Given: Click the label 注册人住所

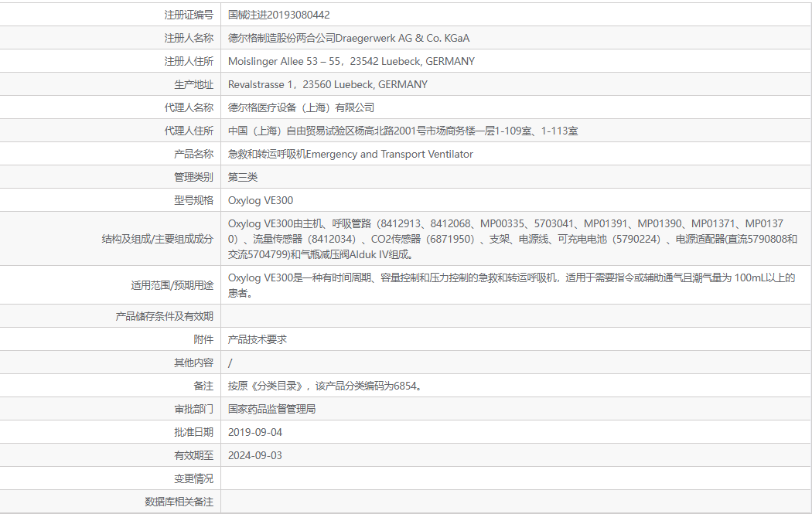Looking at the screenshot, I should pos(189,62).
